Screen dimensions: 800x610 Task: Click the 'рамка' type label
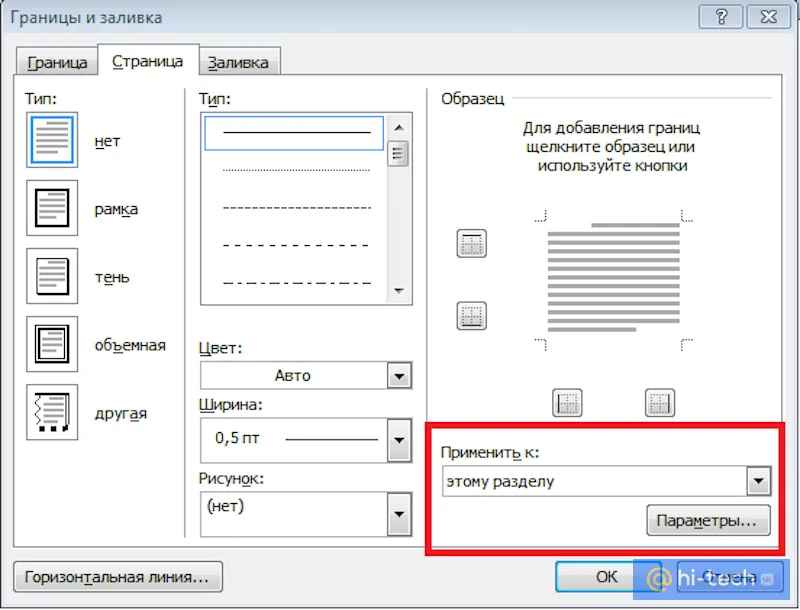tap(116, 210)
